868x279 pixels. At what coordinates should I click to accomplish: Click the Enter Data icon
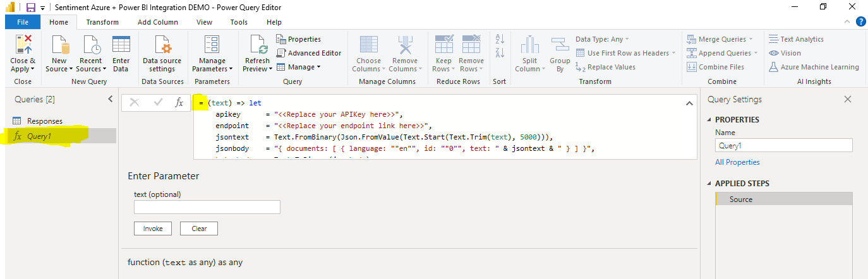point(121,45)
